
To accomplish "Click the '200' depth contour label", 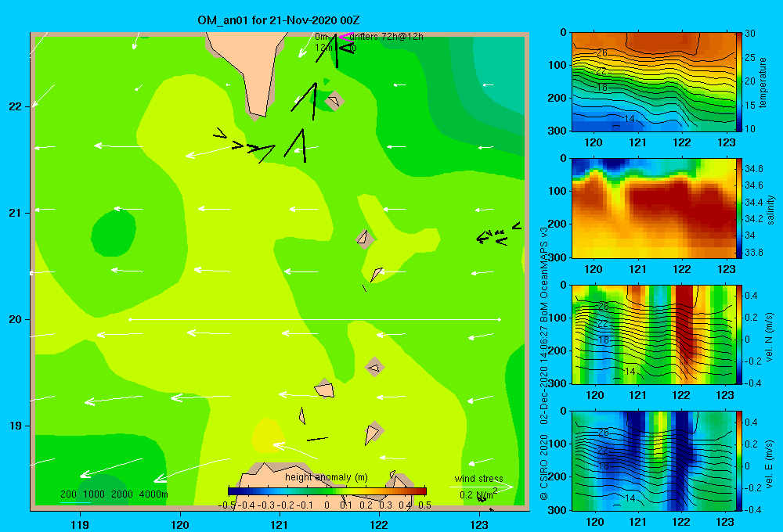I will 68,494.
